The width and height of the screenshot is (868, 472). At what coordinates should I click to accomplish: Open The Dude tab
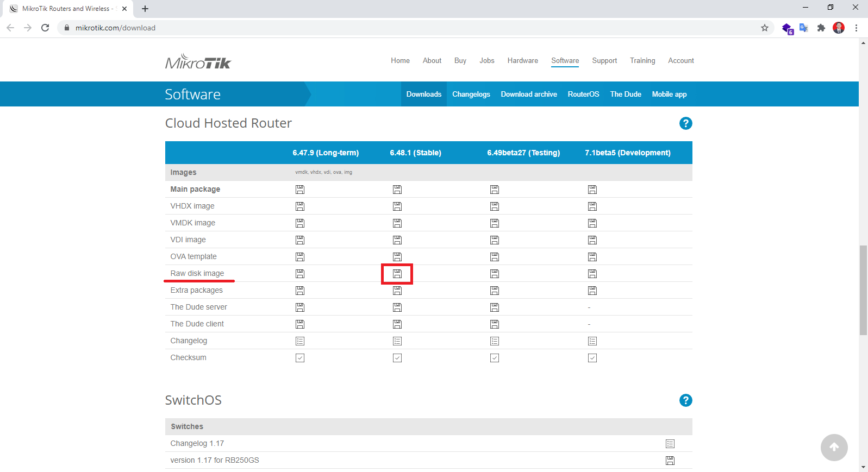point(626,94)
